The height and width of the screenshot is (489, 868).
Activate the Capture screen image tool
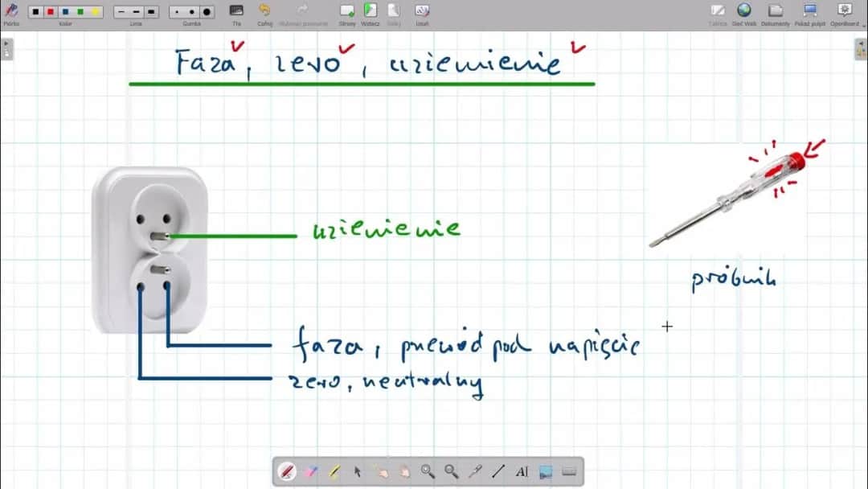click(x=546, y=472)
